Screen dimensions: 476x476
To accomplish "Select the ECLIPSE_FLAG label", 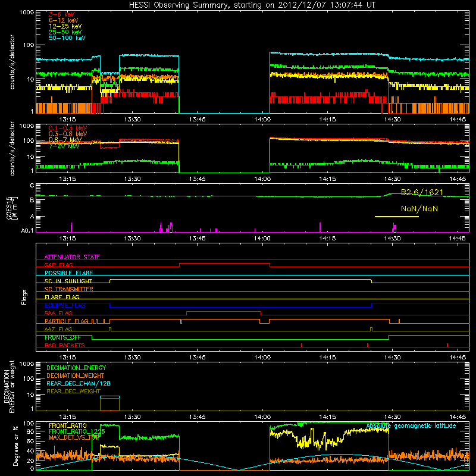I will pos(65,305).
